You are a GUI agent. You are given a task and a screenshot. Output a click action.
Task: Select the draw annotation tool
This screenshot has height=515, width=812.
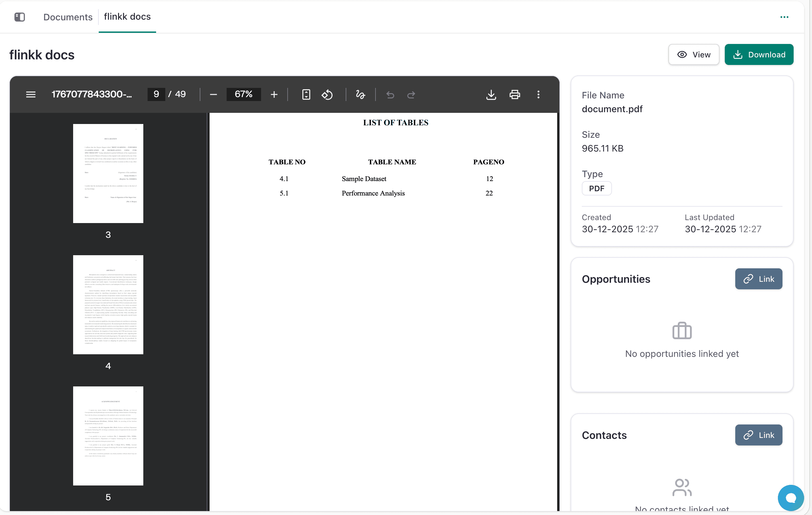[360, 94]
